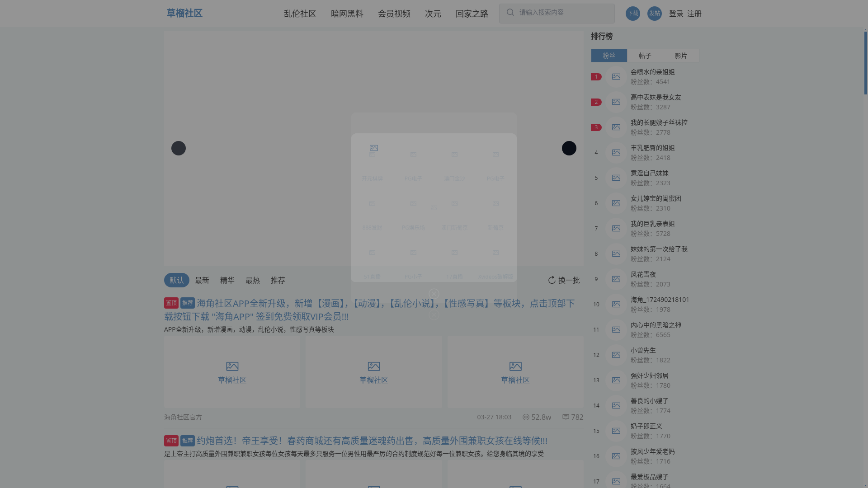Switch ranking to 影片 tab
Screen dimensions: 868x488
coord(681,56)
